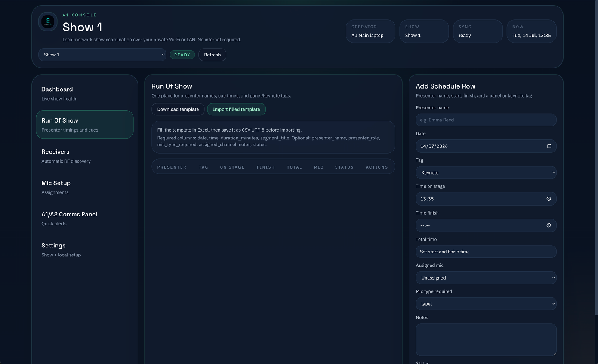The height and width of the screenshot is (364, 598).
Task: Open Assigned mic dropdown showing Unassigned
Action: coord(486,278)
